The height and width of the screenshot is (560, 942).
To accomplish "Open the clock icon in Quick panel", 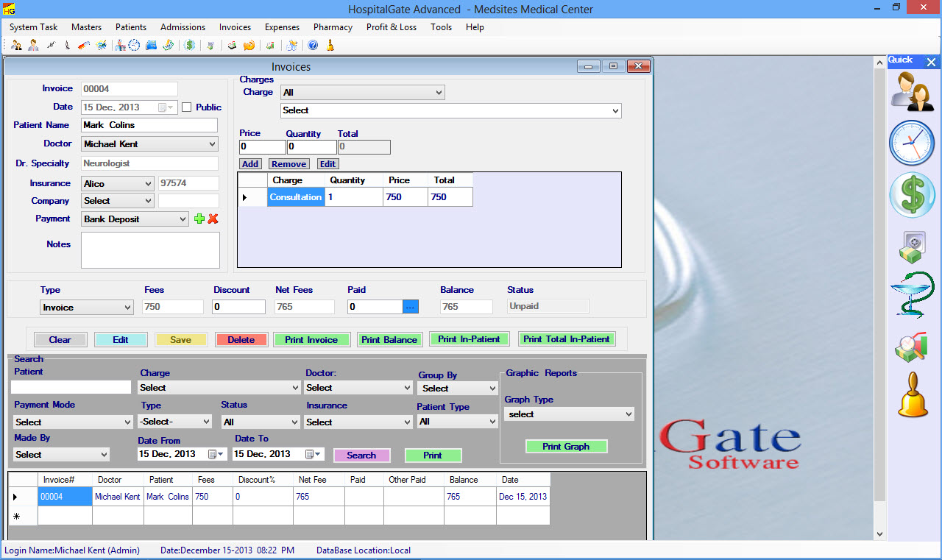I will 912,142.
